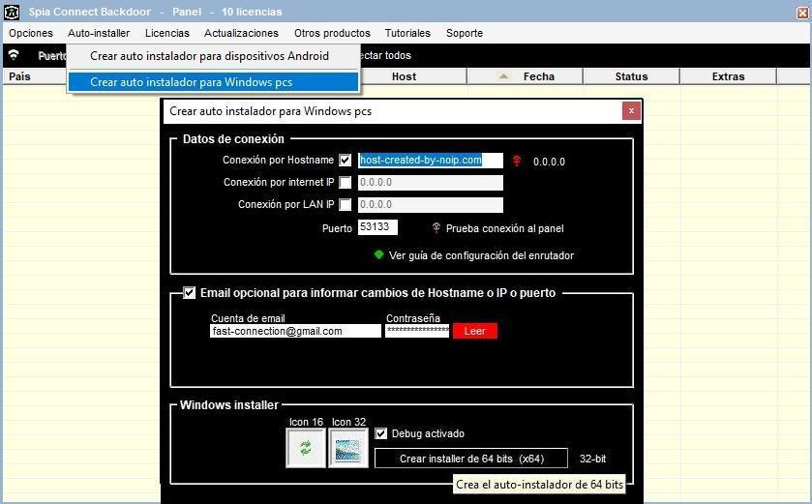
Task: Click the Contraseña password field
Action: [417, 331]
